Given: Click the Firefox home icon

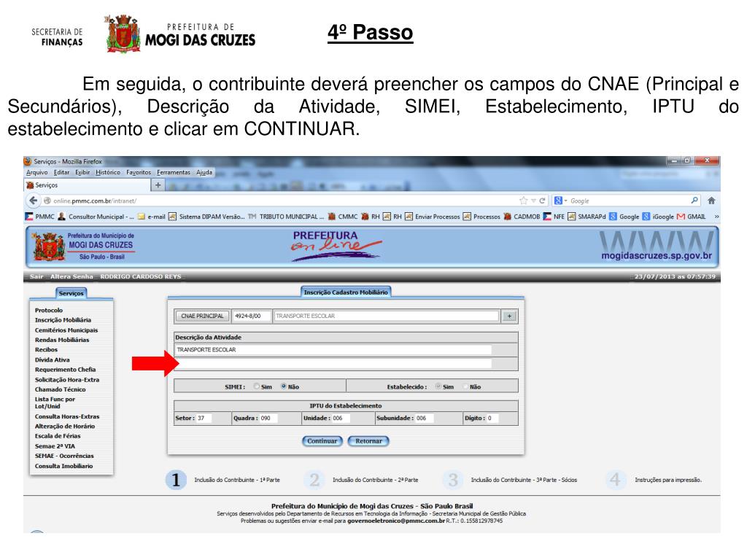Looking at the screenshot, I should pyautogui.click(x=711, y=201).
